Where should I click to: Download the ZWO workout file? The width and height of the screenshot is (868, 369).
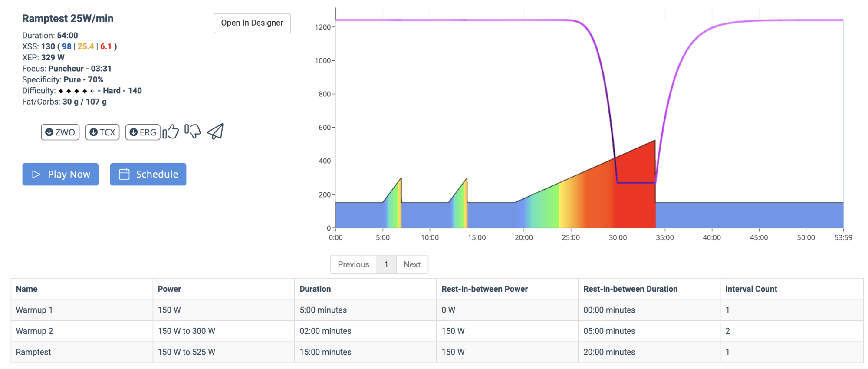pyautogui.click(x=60, y=132)
